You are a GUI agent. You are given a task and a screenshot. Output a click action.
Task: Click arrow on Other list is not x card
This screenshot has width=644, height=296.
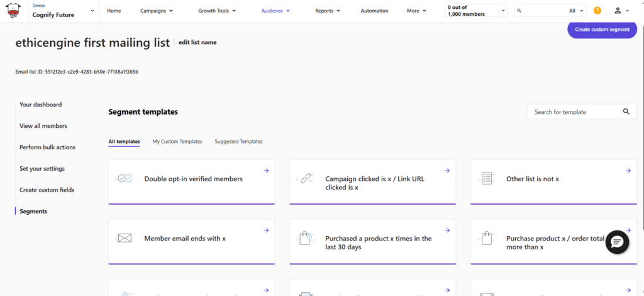628,171
